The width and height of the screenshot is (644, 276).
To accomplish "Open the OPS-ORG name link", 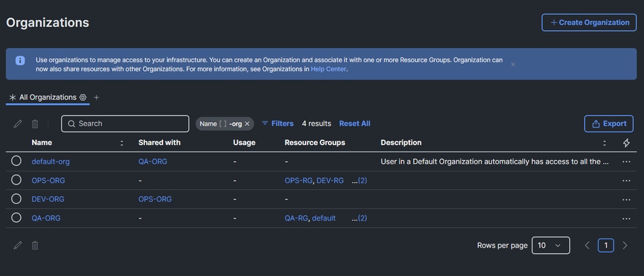I will (48, 181).
